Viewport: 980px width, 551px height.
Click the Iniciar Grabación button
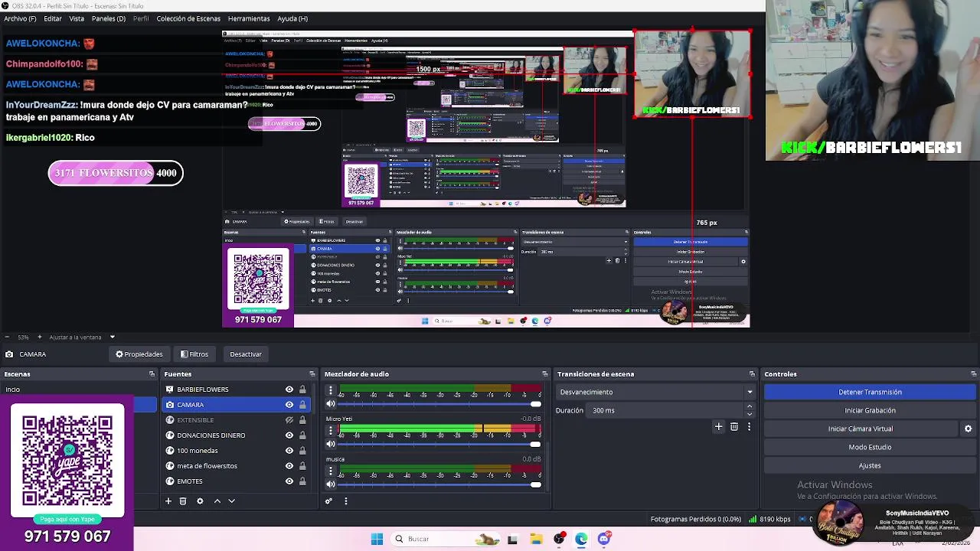870,410
